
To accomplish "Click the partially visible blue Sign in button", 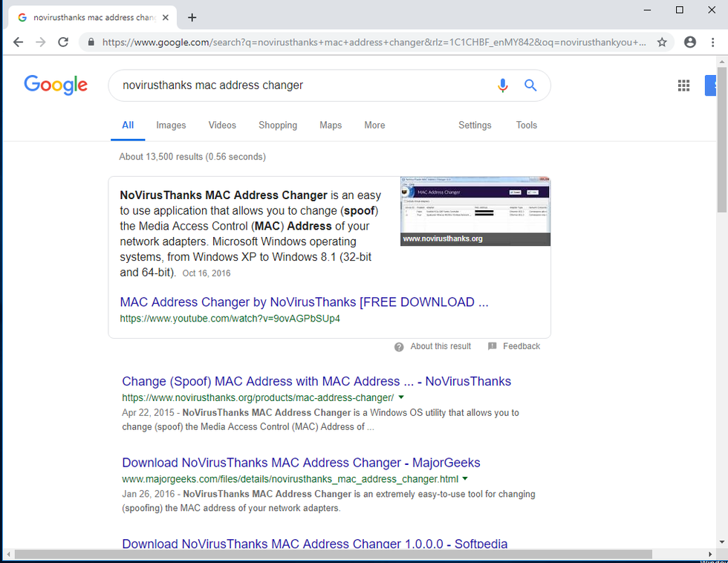I will click(x=710, y=85).
